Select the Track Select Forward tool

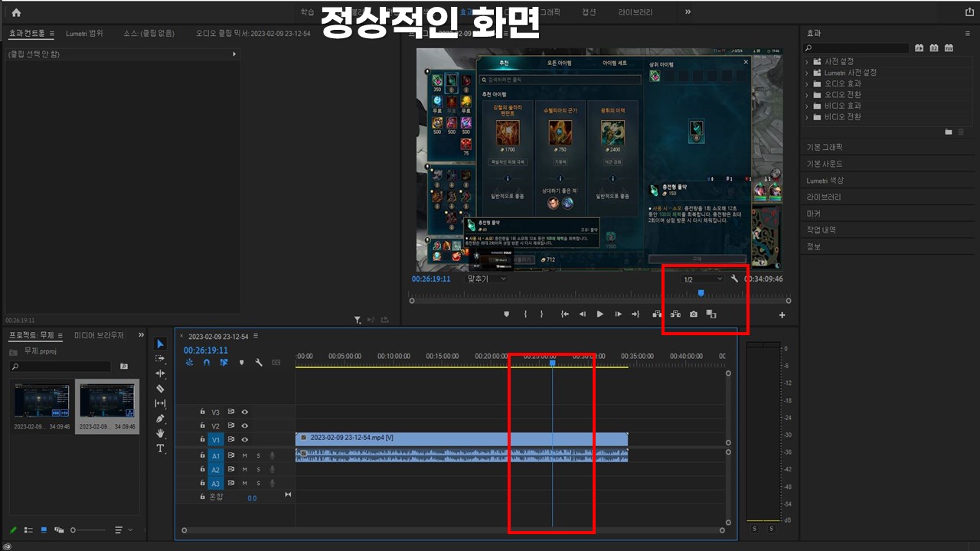click(x=160, y=358)
